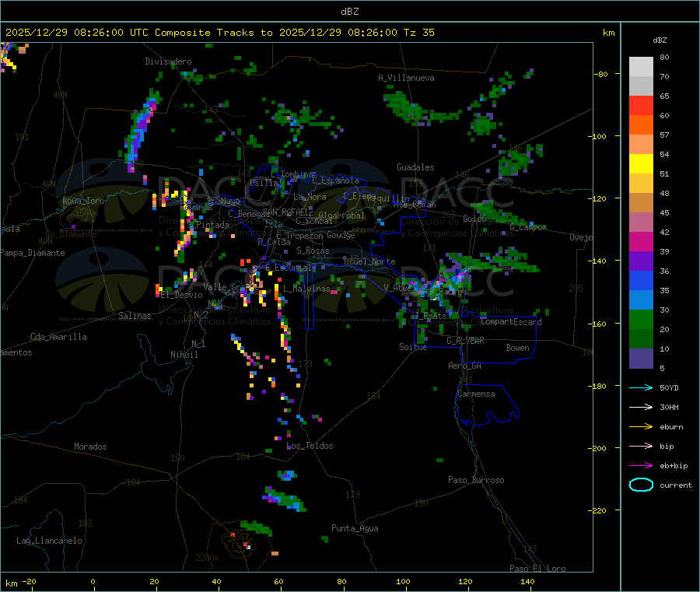
Task: Click the Carmensa map label
Action: [476, 394]
